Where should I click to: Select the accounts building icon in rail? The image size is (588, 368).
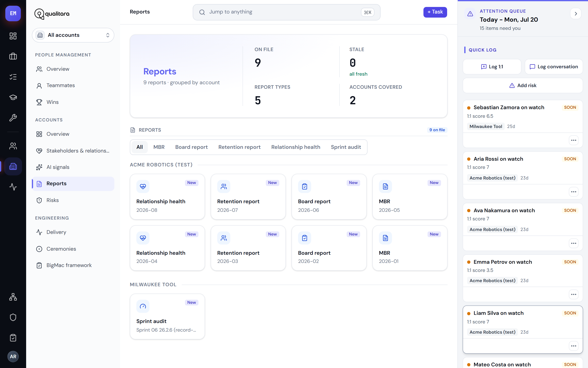click(13, 166)
